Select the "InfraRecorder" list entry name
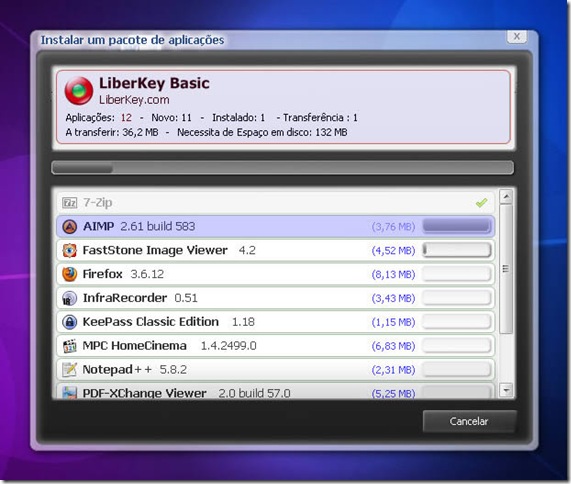The width and height of the screenshot is (571, 484). (125, 298)
